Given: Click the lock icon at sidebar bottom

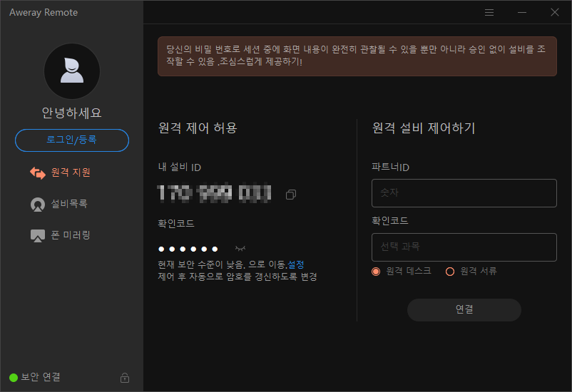Looking at the screenshot, I should click(x=125, y=378).
